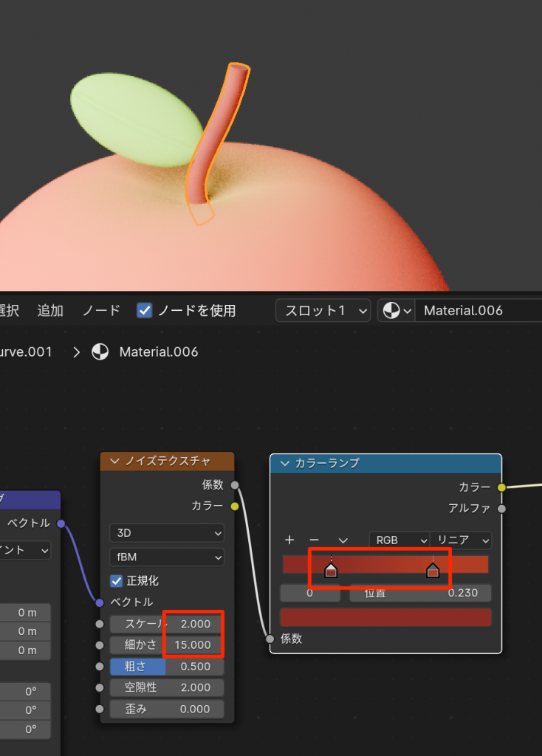Open the リニア interpolation dropdown
Screen dimensions: 542x756
tap(461, 540)
